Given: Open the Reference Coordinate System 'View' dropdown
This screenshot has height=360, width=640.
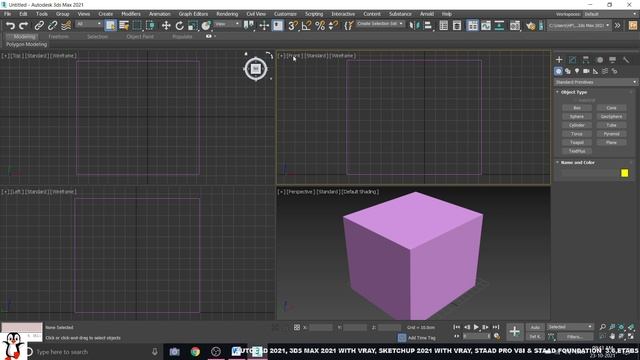Looking at the screenshot, I should (227, 24).
